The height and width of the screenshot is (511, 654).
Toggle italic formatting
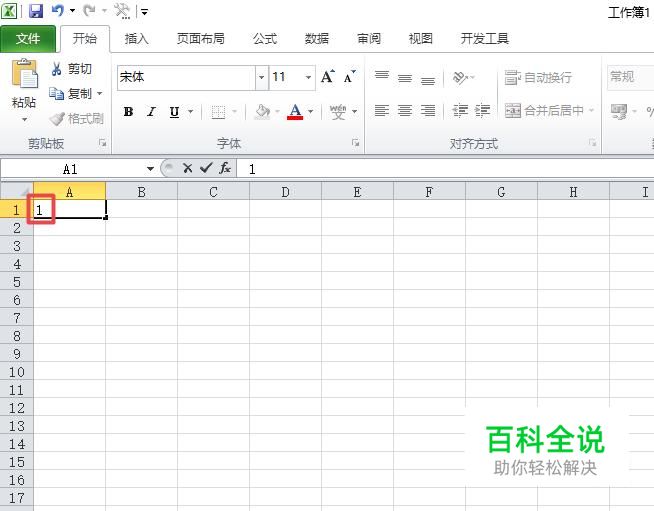tap(151, 112)
